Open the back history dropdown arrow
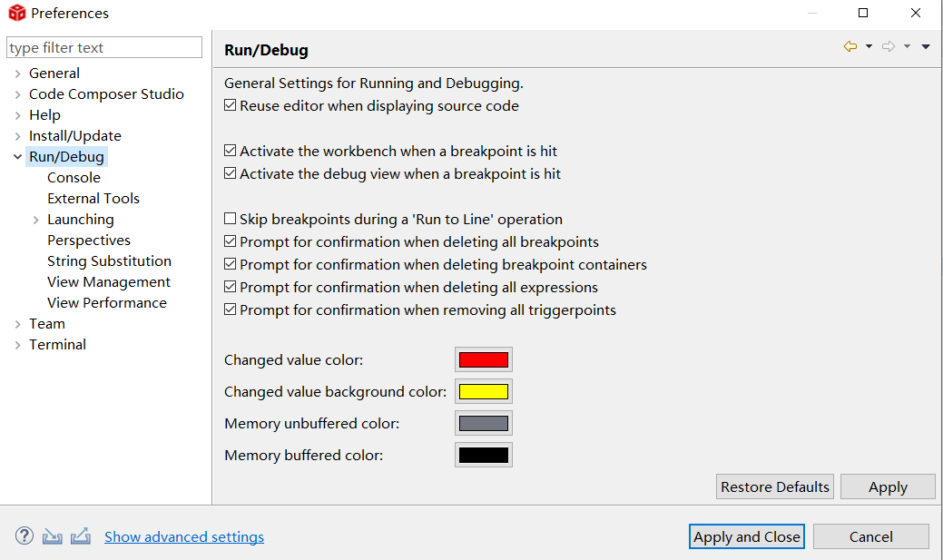Screen dimensions: 943x560 [869, 46]
